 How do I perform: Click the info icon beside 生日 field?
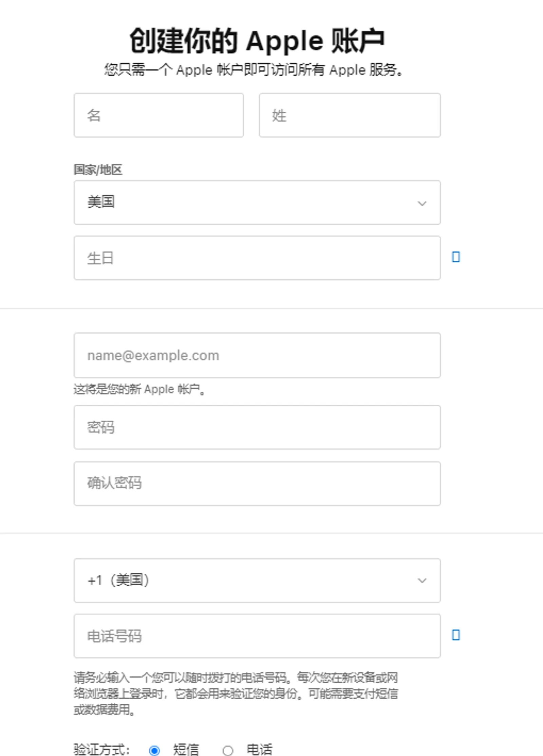pyautogui.click(x=456, y=257)
